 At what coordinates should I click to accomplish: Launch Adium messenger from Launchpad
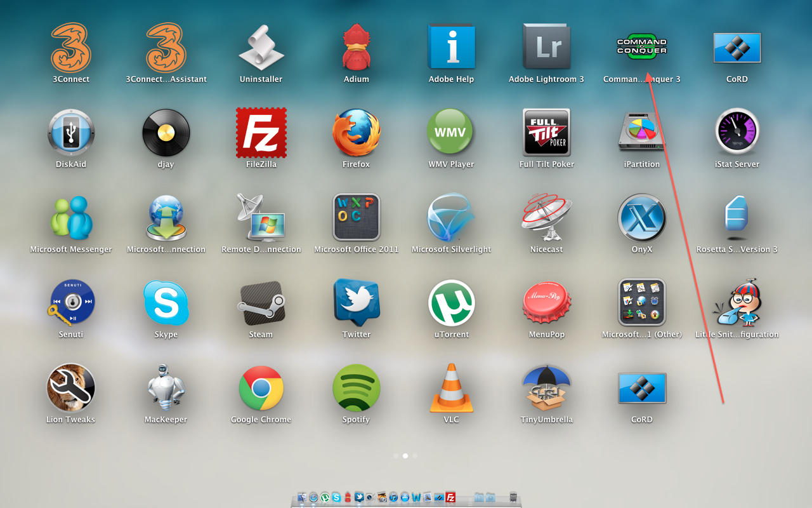pos(356,48)
